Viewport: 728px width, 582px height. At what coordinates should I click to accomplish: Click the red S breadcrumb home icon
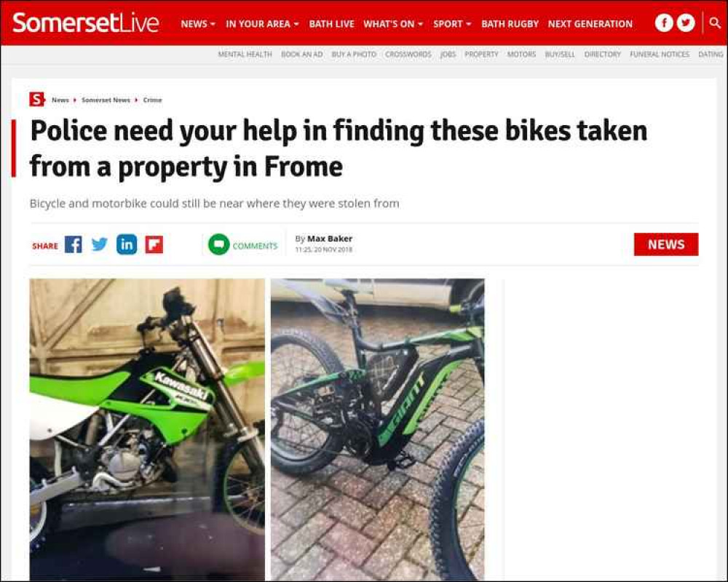[36, 100]
